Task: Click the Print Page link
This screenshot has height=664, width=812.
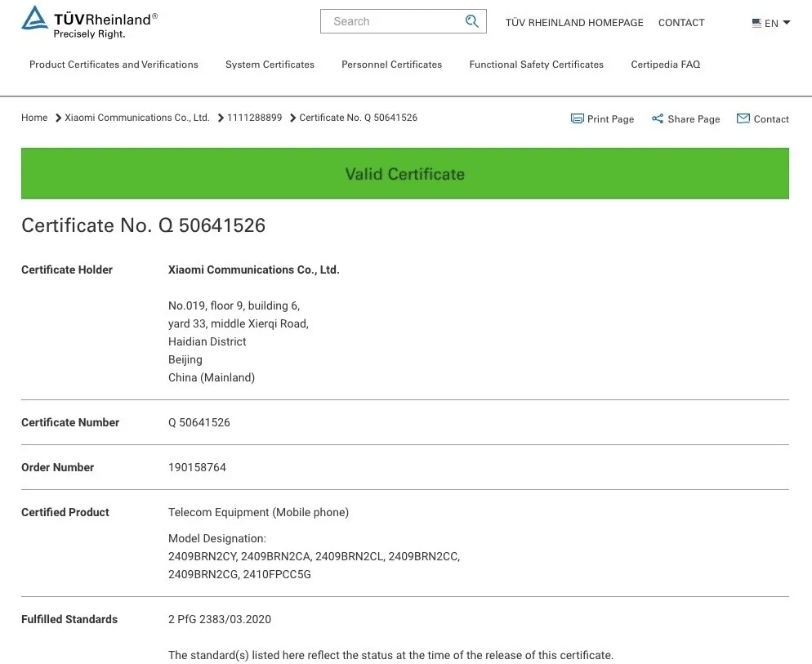Action: click(x=610, y=119)
